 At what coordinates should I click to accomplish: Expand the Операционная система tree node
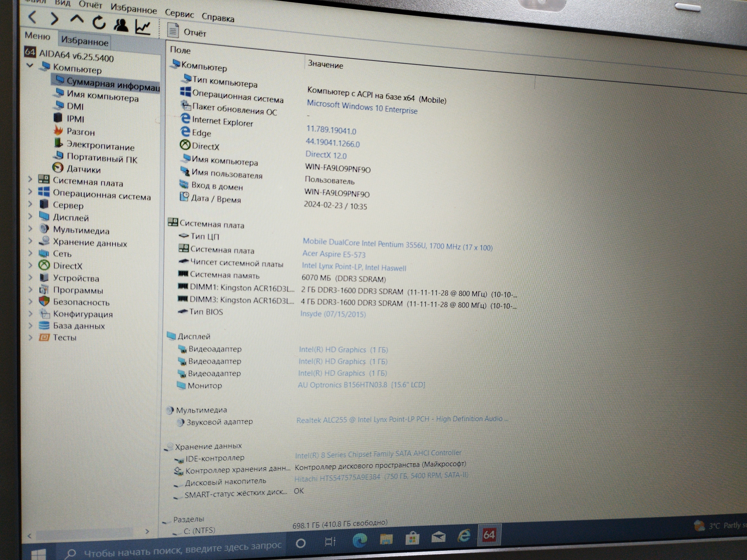(x=30, y=192)
